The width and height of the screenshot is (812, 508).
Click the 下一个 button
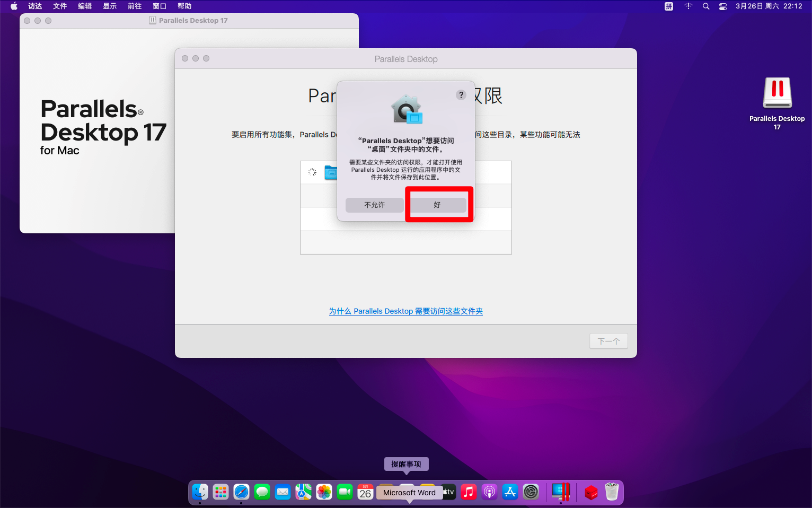608,341
